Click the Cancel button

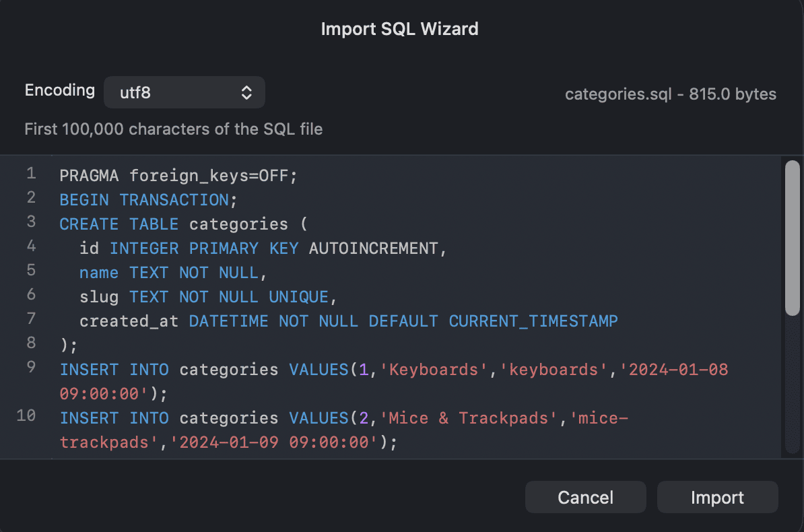[x=586, y=497]
